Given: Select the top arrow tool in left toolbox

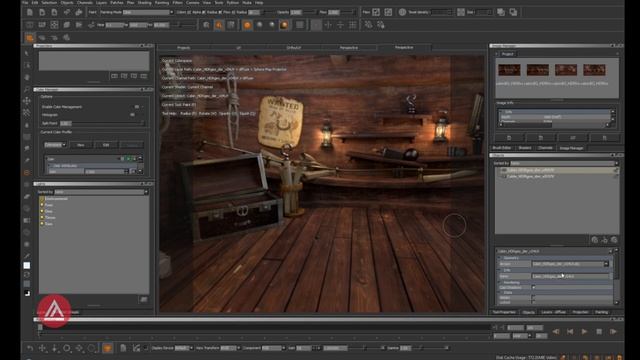Looking at the screenshot, I should tap(27, 53).
